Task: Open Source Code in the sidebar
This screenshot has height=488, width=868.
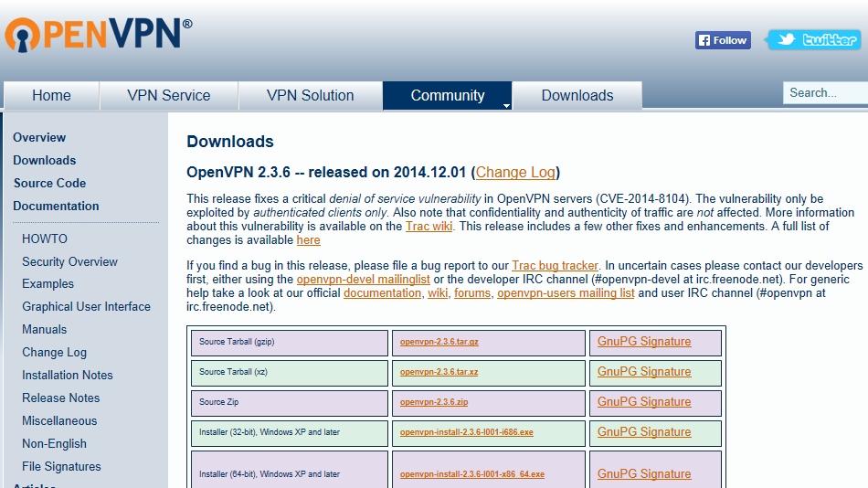Action: point(49,183)
